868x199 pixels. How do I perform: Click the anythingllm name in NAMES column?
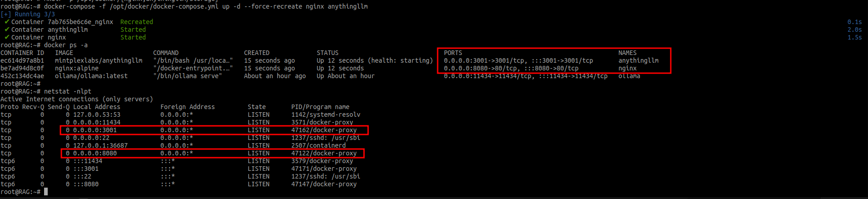pyautogui.click(x=639, y=60)
